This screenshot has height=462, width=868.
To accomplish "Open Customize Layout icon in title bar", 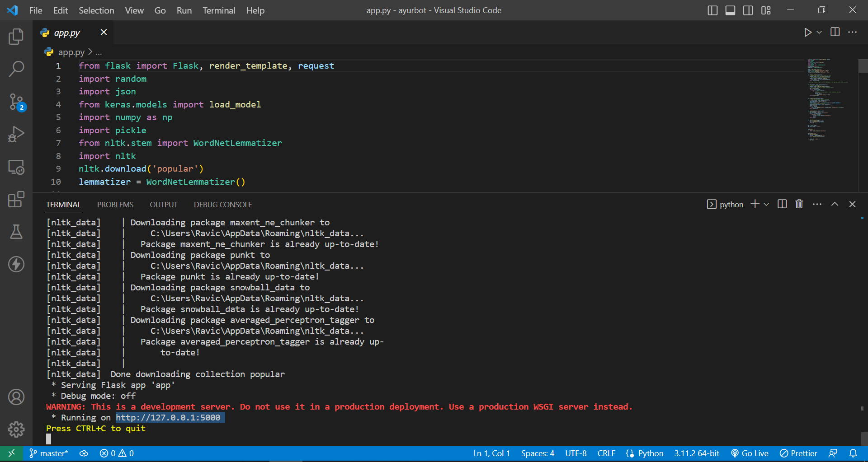I will (766, 10).
